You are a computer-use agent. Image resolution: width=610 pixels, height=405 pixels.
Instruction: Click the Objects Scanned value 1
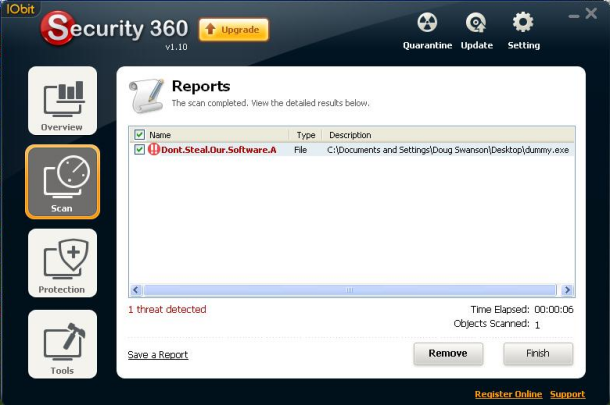click(x=537, y=325)
